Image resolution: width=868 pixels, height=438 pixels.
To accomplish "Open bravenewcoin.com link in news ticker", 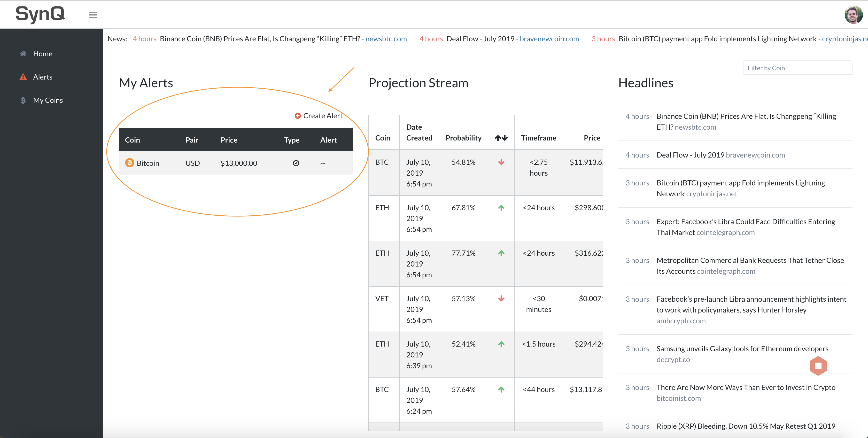I will coord(549,39).
